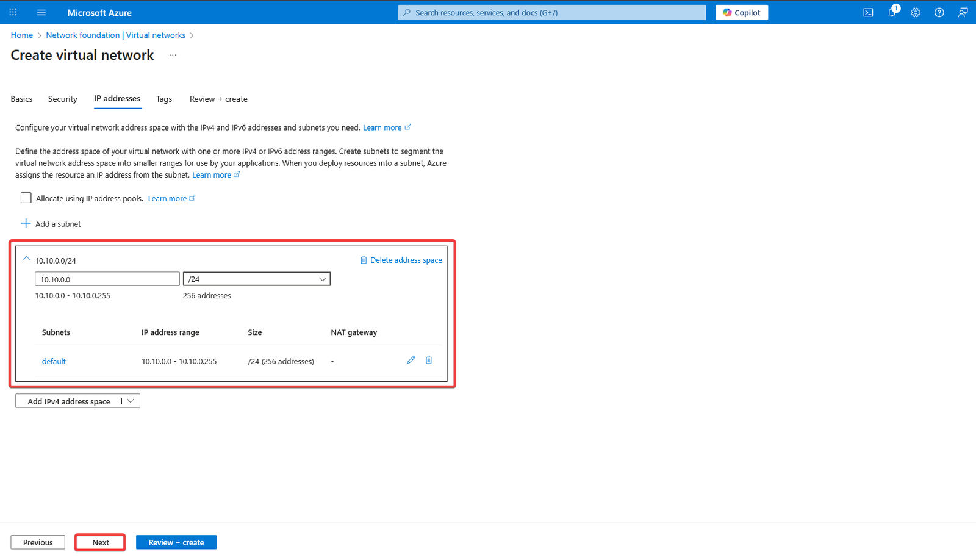
Task: Expand Add IPv4 address space dropdown arrow
Action: point(131,401)
